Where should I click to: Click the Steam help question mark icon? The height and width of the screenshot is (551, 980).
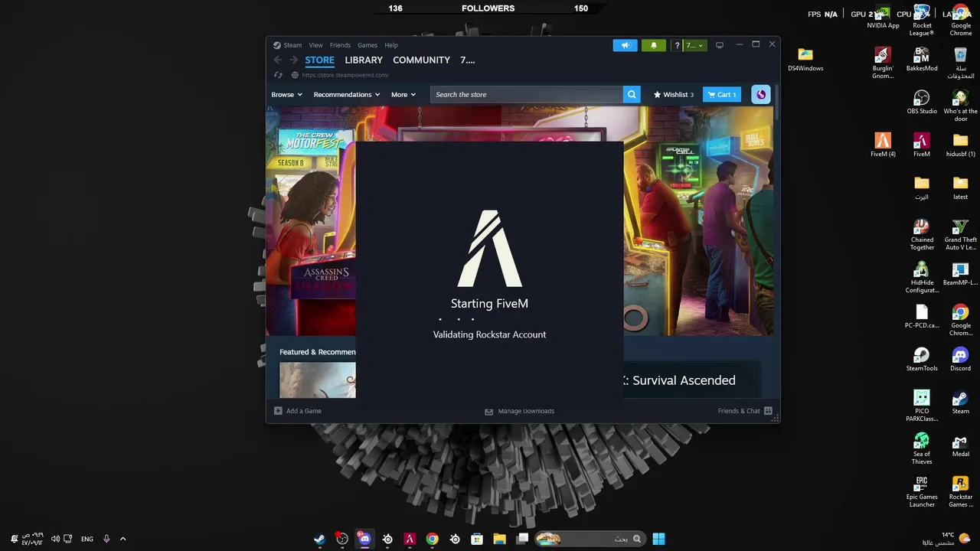tap(677, 45)
